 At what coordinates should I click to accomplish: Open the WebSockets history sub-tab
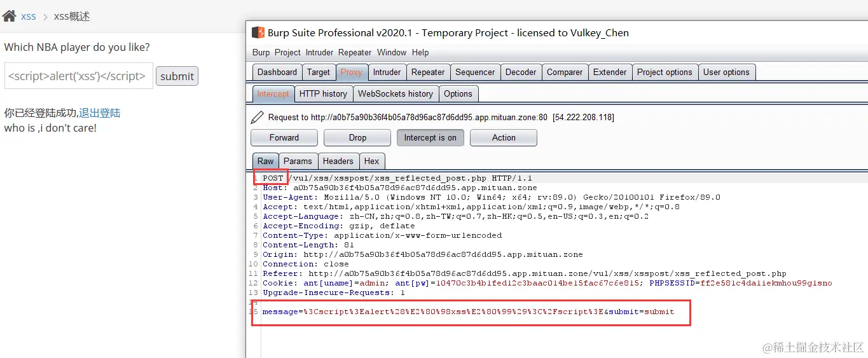click(395, 93)
